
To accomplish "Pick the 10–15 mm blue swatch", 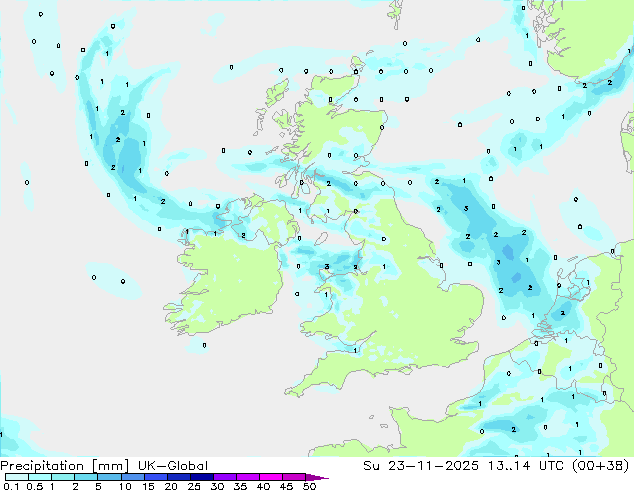I will [x=133, y=477].
